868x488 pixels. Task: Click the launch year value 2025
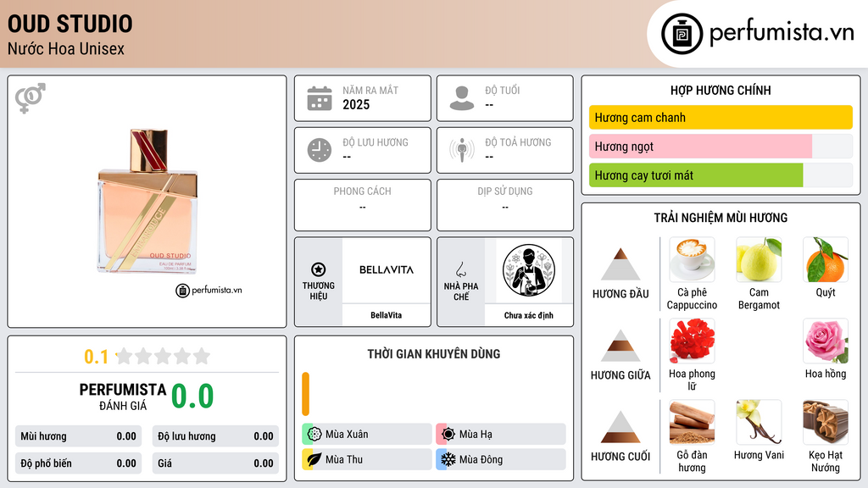pyautogui.click(x=356, y=104)
